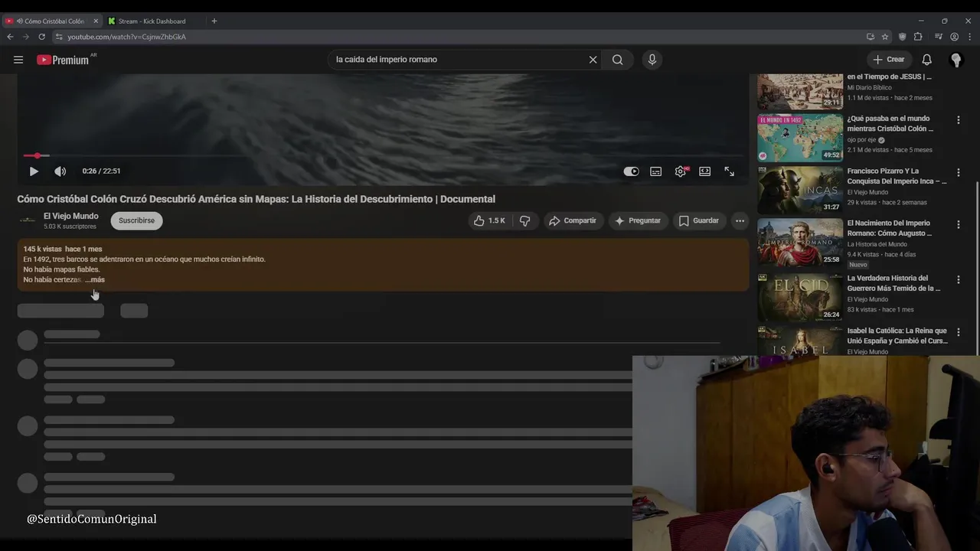Share the video with Compartir
Image resolution: width=980 pixels, height=551 pixels.
572,220
